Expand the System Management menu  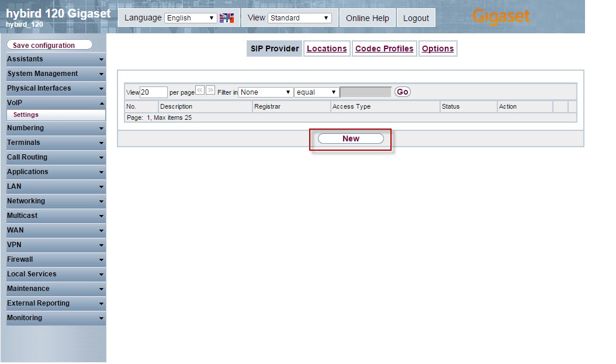pyautogui.click(x=56, y=74)
